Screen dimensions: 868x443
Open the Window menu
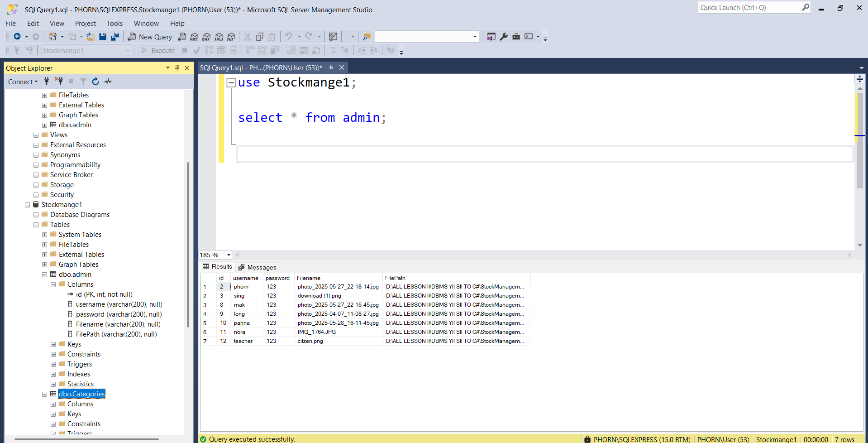pos(146,24)
